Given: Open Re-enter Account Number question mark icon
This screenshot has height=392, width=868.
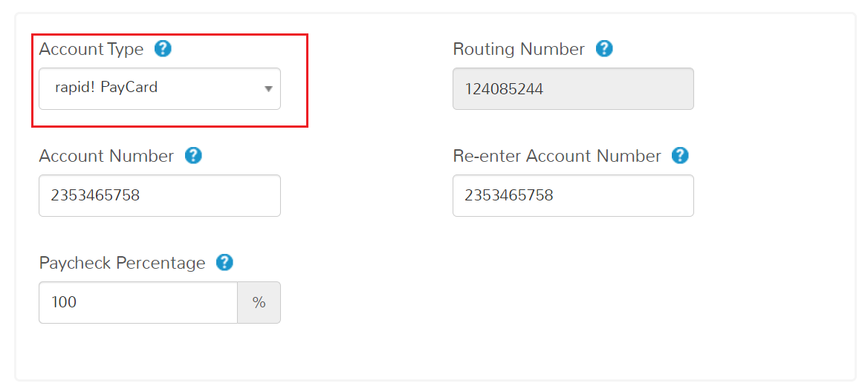Looking at the screenshot, I should 680,156.
